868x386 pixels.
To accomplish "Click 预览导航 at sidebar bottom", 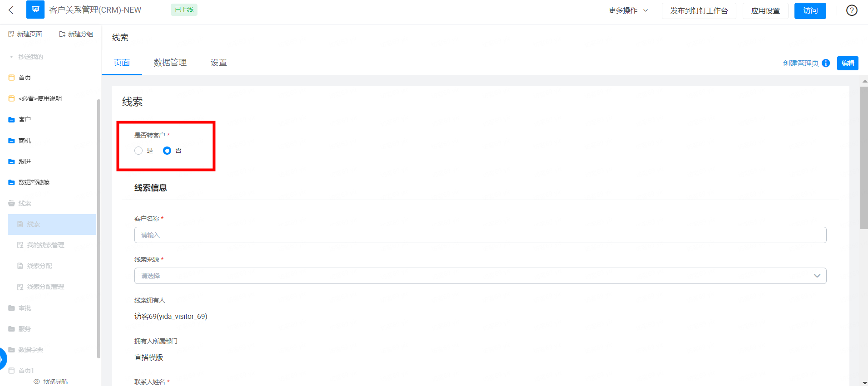I will [55, 381].
